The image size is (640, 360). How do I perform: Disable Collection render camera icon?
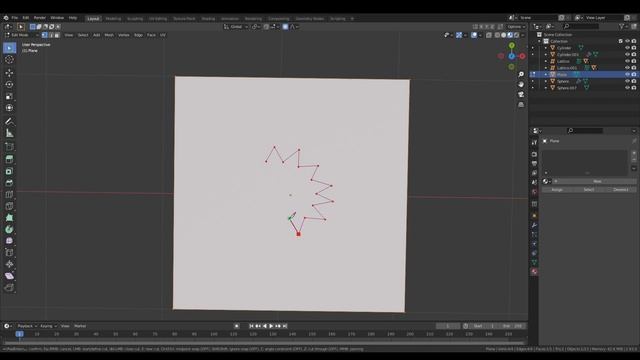click(634, 41)
